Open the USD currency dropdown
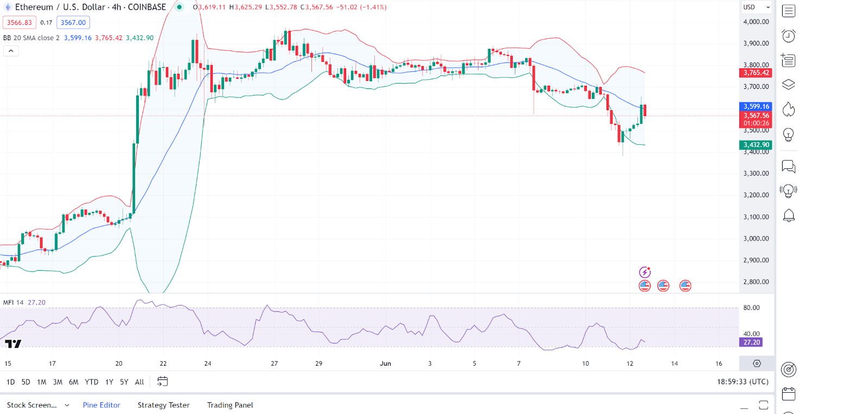This screenshot has width=868, height=414. (757, 7)
